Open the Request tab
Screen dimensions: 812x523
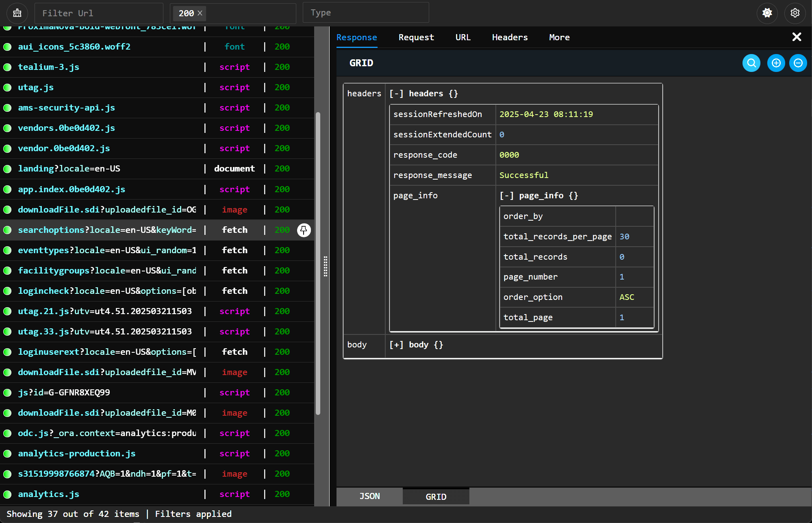[416, 37]
